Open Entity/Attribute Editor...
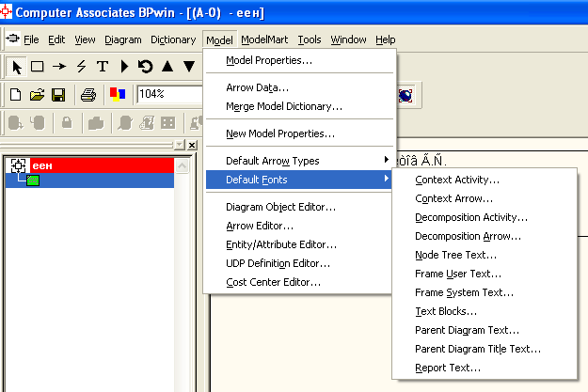588x392 pixels. click(x=299, y=244)
